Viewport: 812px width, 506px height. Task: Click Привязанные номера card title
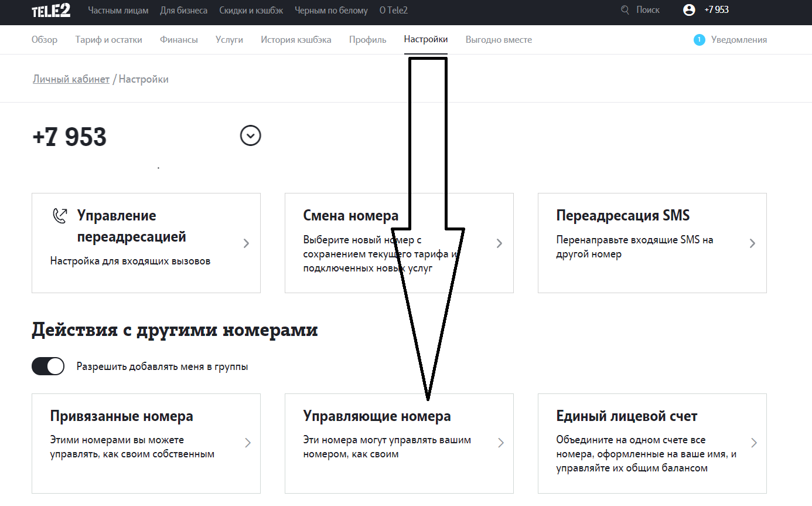122,416
